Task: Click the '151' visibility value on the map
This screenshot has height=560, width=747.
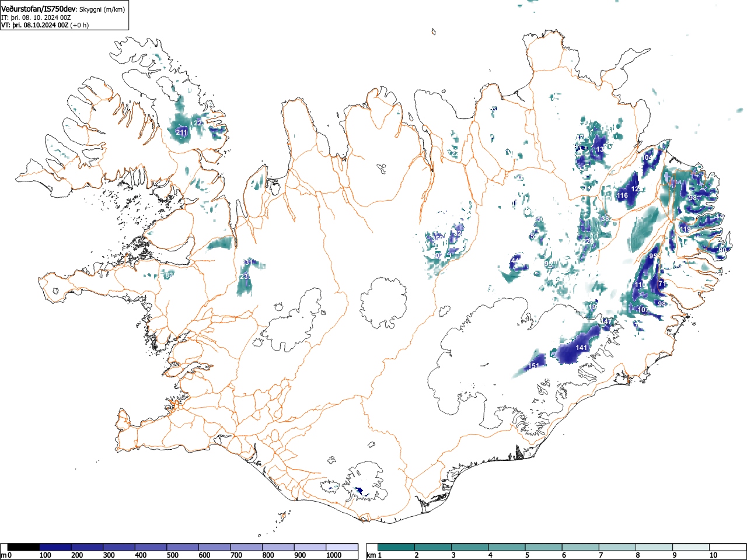Action: click(533, 366)
